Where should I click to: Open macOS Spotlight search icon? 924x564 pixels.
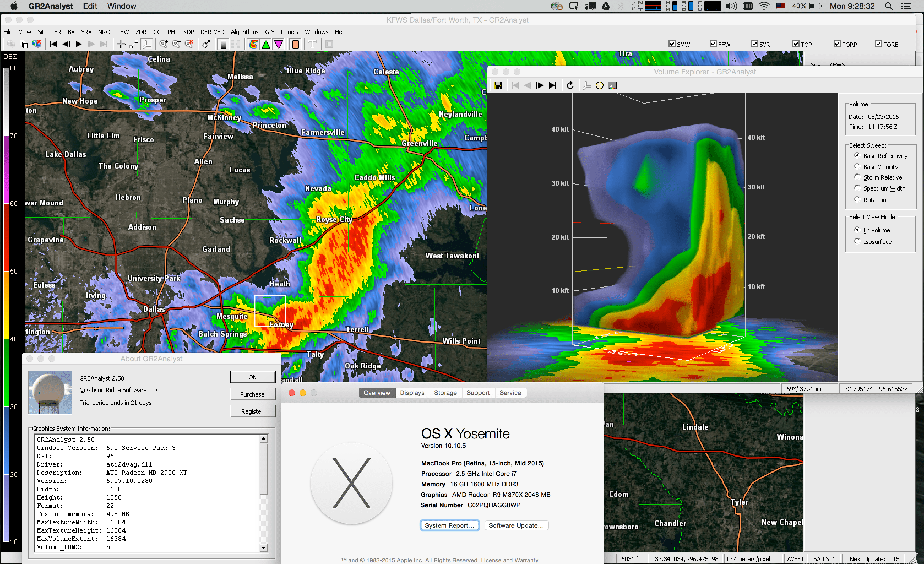click(x=888, y=6)
